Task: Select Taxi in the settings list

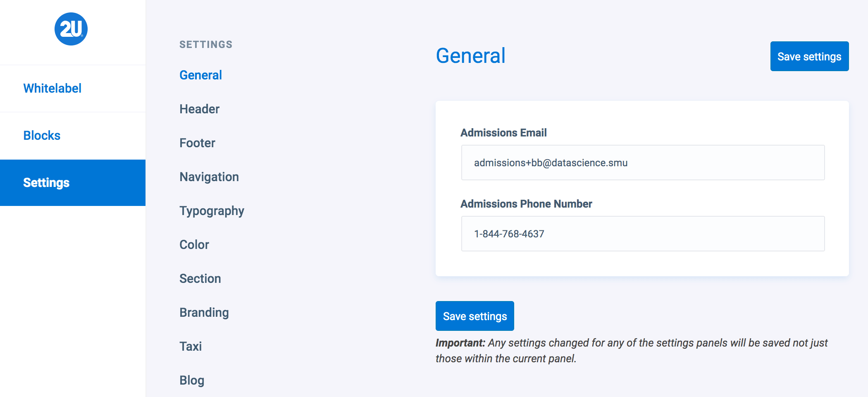Action: pos(191,347)
